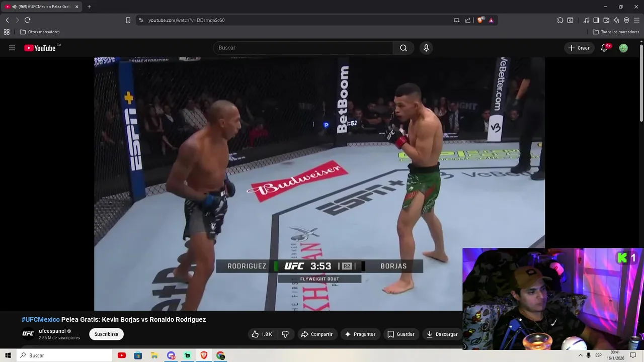Open File Explorer in the taskbar

click(x=154, y=355)
